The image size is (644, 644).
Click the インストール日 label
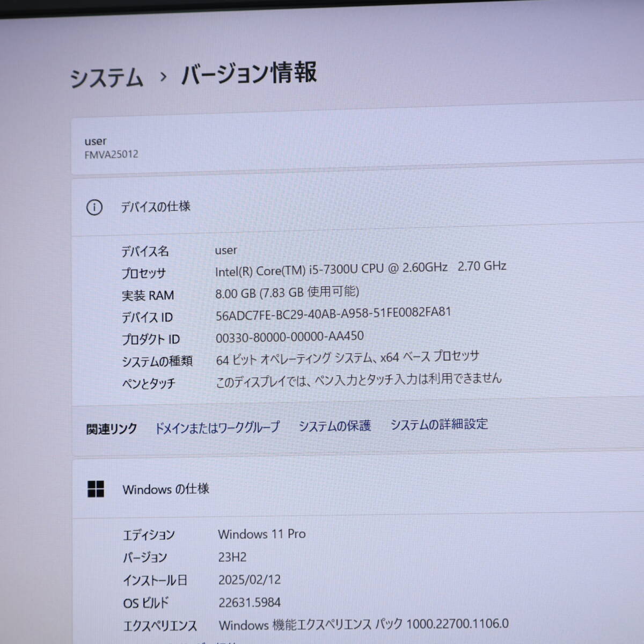click(155, 580)
